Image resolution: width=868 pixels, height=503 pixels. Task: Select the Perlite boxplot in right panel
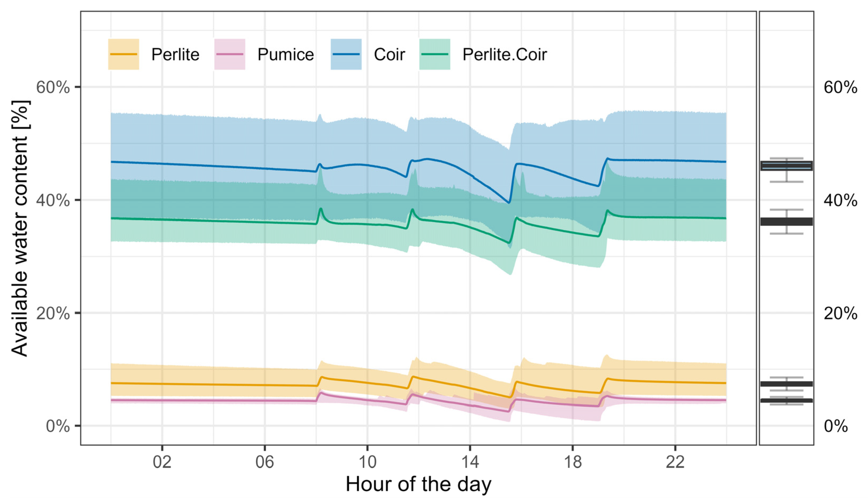786,384
